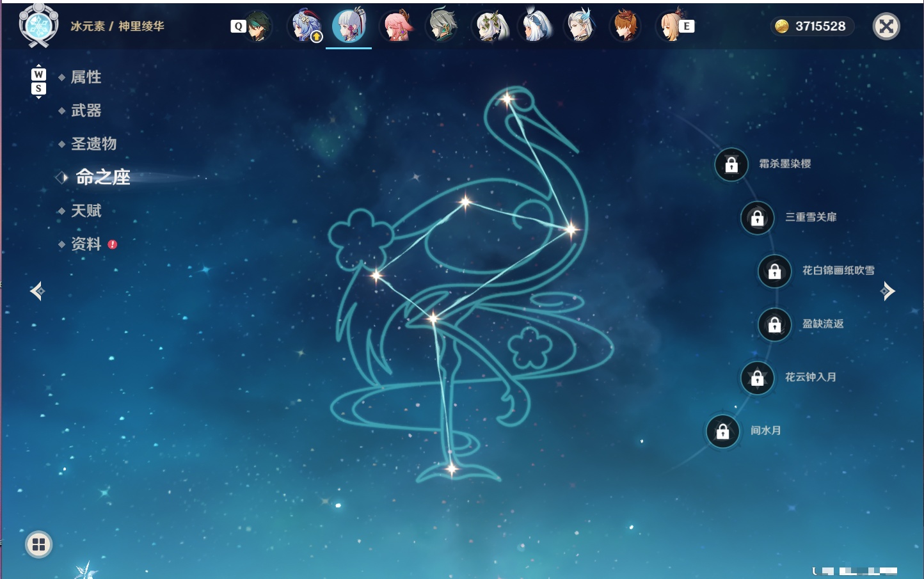924x579 pixels.
Task: Open the 天赋 talents tab
Action: point(86,210)
